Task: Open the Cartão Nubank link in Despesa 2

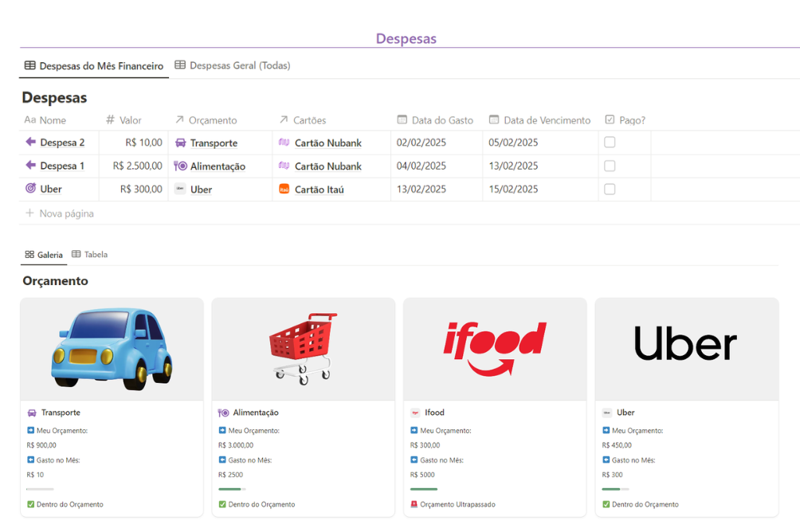Action: pyautogui.click(x=327, y=143)
